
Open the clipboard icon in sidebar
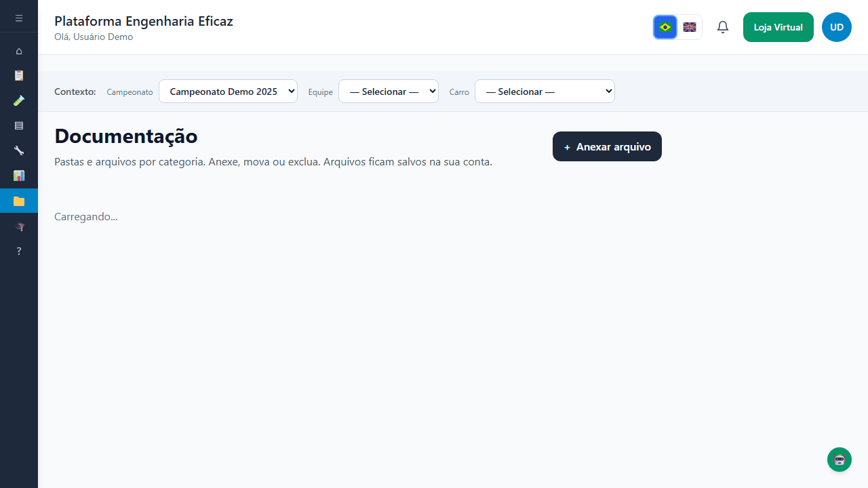(x=19, y=75)
